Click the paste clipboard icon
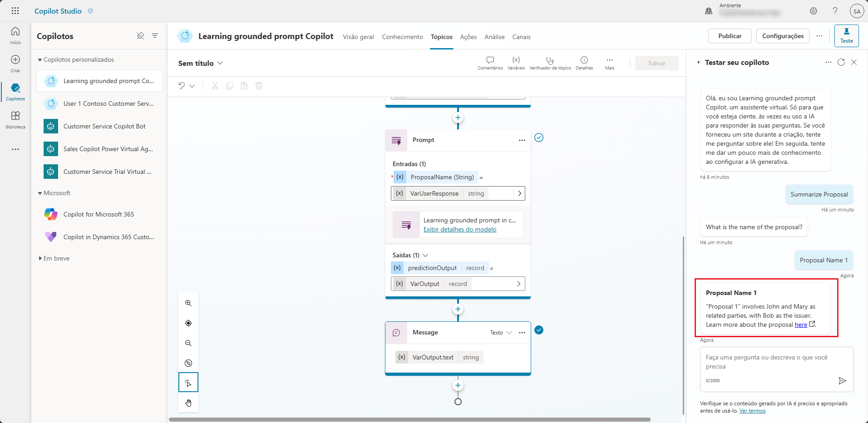Screen dimensions: 868x423 (x=244, y=86)
